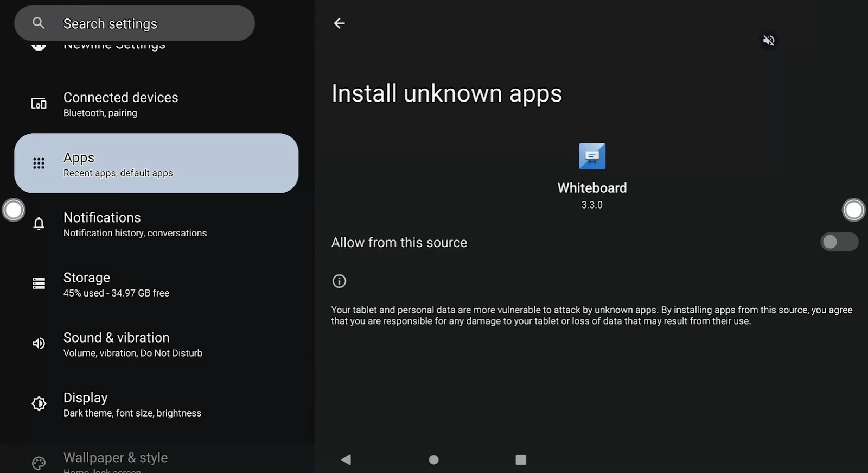Click the 'Bluetooth, pairing' subtitle
868x473 pixels.
100,113
